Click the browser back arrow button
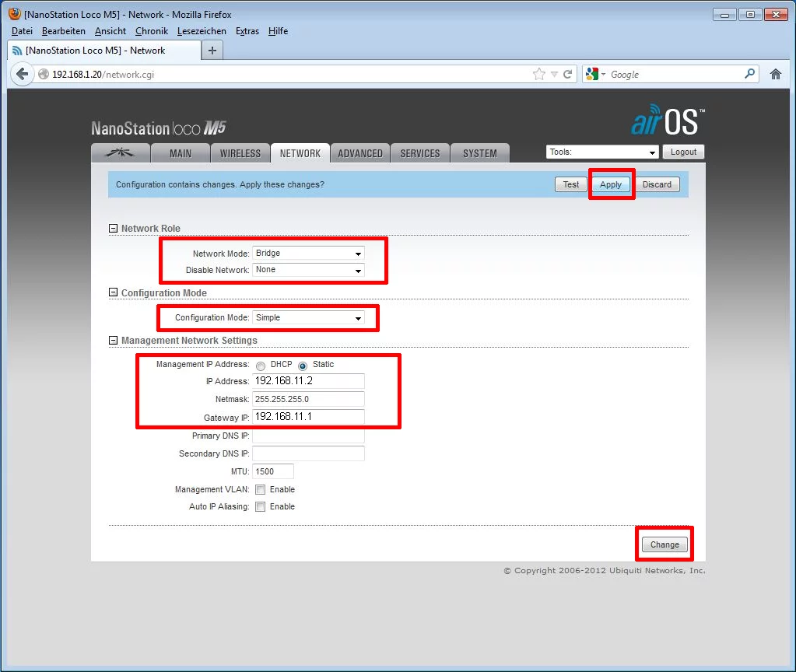The height and width of the screenshot is (672, 796). (x=22, y=74)
